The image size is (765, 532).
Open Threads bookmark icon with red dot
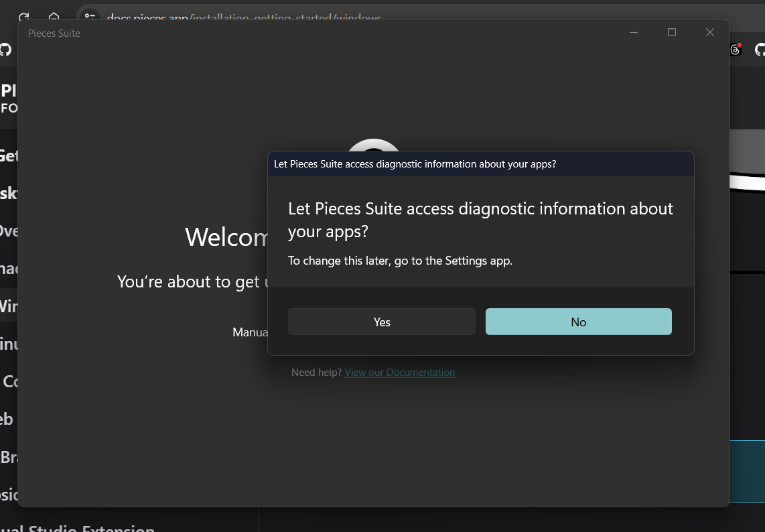point(736,50)
